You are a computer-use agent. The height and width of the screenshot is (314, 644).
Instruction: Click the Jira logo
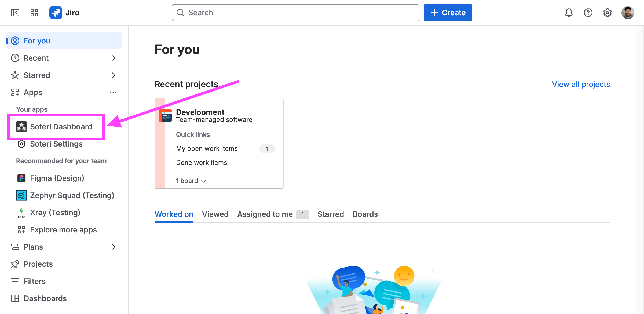(x=64, y=13)
